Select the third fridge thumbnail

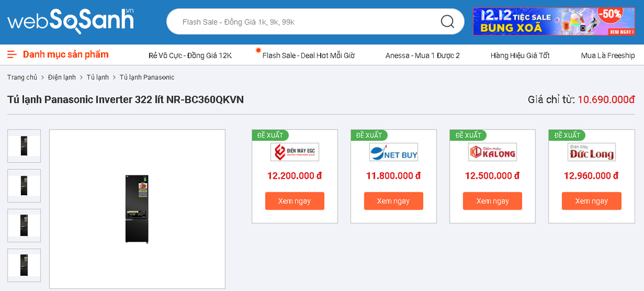pos(24,226)
